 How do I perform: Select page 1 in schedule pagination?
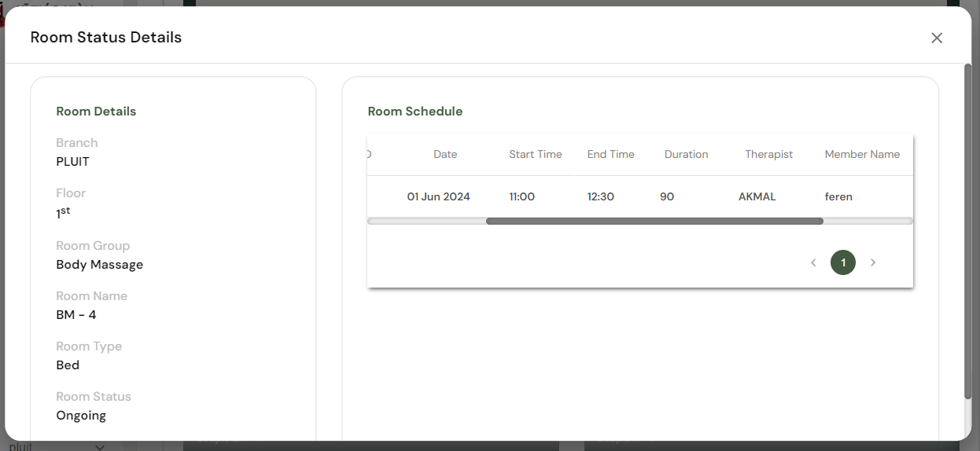pyautogui.click(x=843, y=262)
